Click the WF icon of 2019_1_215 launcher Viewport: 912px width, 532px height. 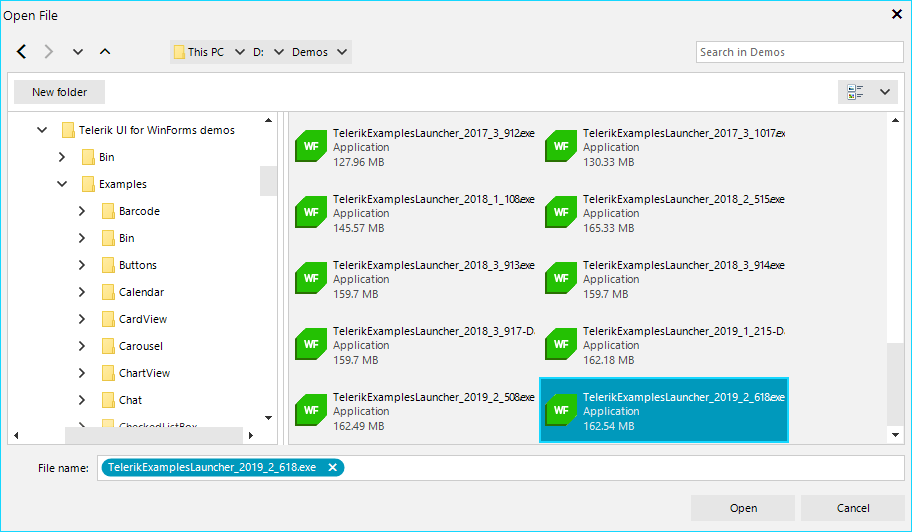point(561,344)
